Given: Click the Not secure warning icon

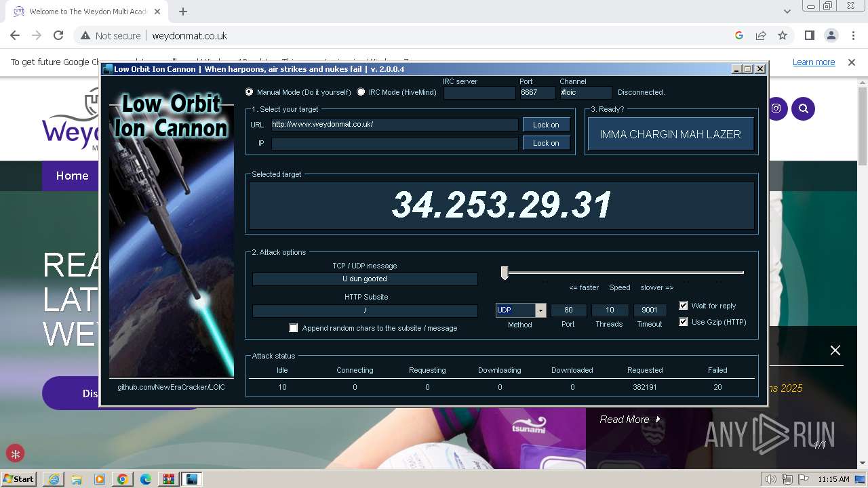Looking at the screenshot, I should point(85,35).
